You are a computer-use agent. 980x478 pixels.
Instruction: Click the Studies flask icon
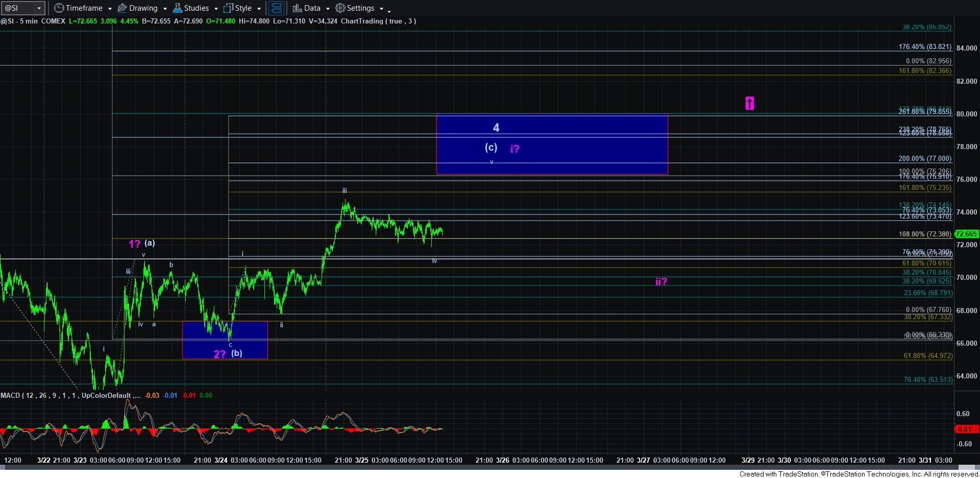point(178,8)
